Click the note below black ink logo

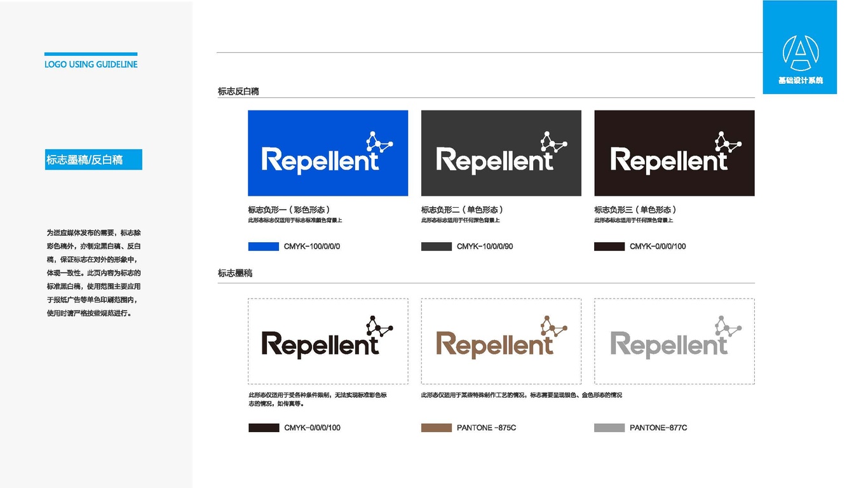pos(318,400)
